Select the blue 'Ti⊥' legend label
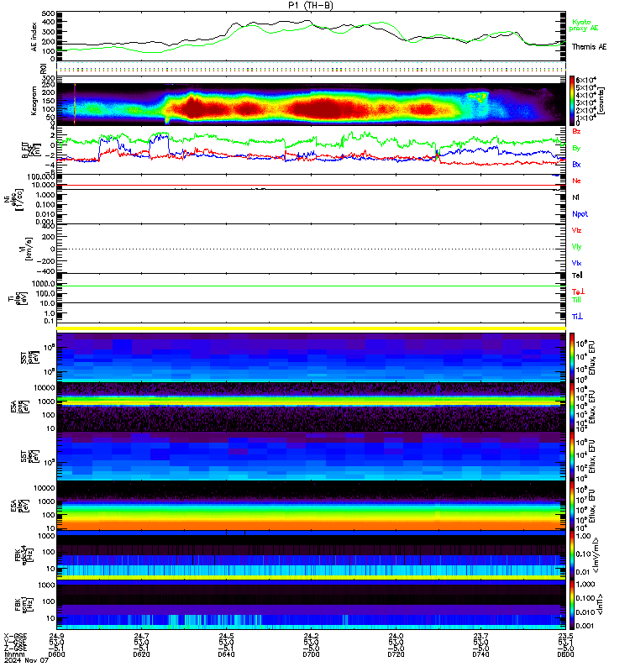Screen dimensions: 630x672 577,317
